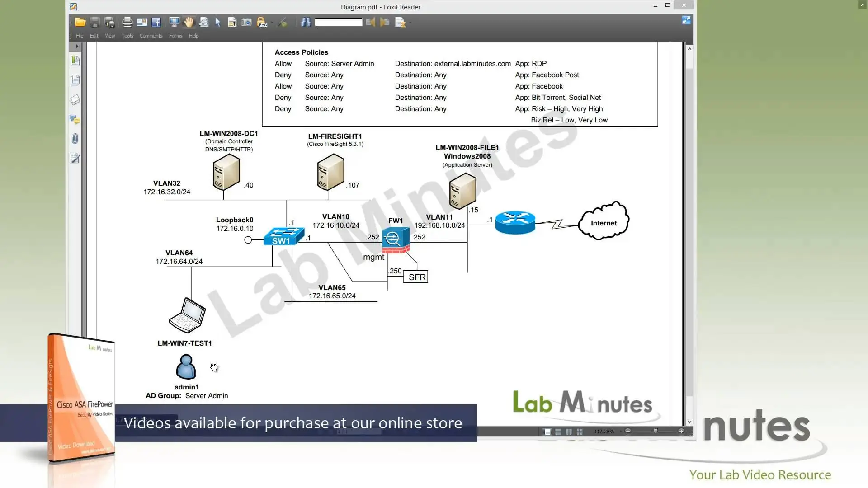Click the pen with green check icon
868x488 pixels.
pos(283,22)
